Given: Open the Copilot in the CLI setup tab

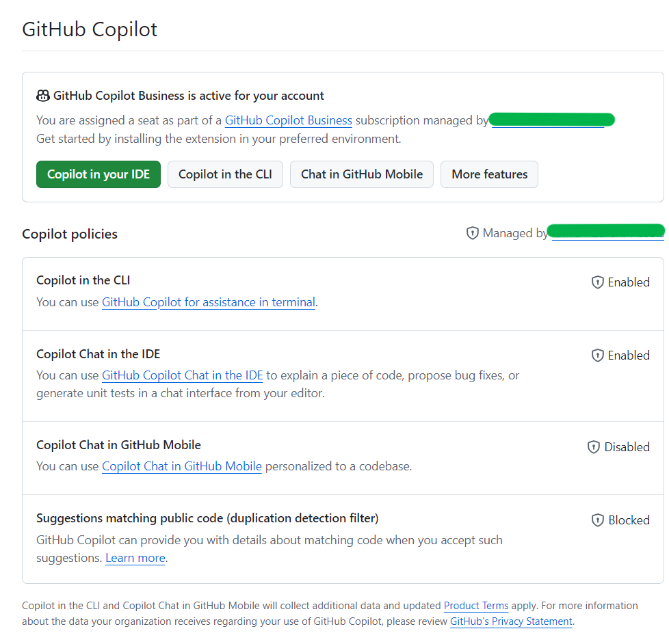Looking at the screenshot, I should pos(225,174).
